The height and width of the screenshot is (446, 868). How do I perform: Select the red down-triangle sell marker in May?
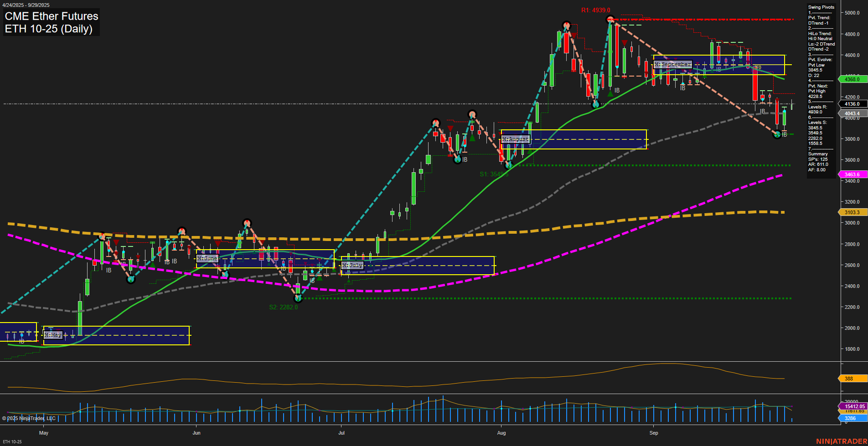tap(117, 241)
